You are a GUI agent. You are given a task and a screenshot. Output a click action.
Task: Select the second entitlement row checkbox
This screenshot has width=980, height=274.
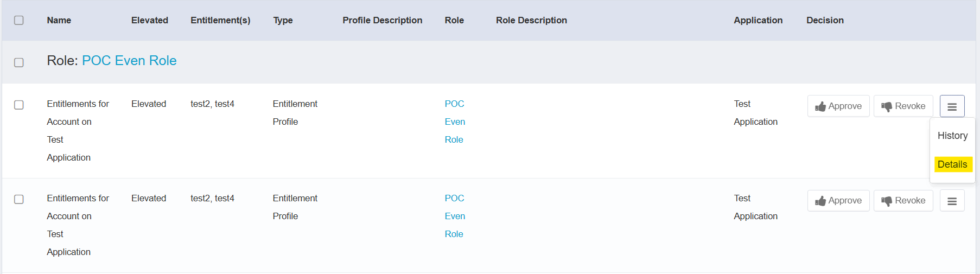[x=19, y=199]
